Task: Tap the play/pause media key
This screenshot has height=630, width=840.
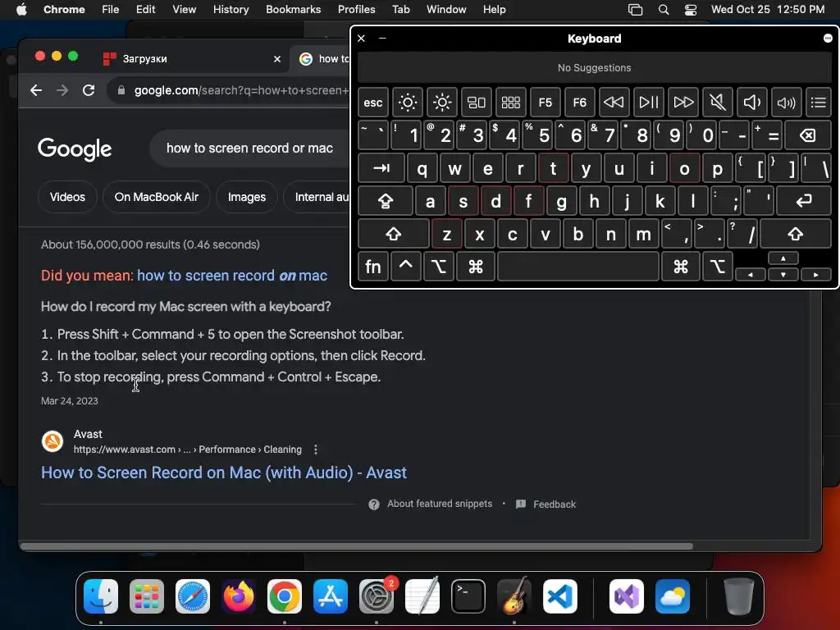Action: (649, 103)
